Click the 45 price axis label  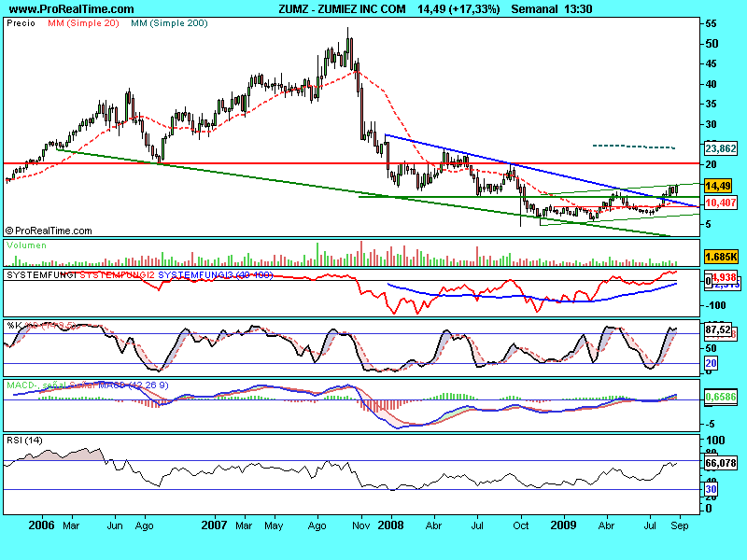click(x=712, y=63)
